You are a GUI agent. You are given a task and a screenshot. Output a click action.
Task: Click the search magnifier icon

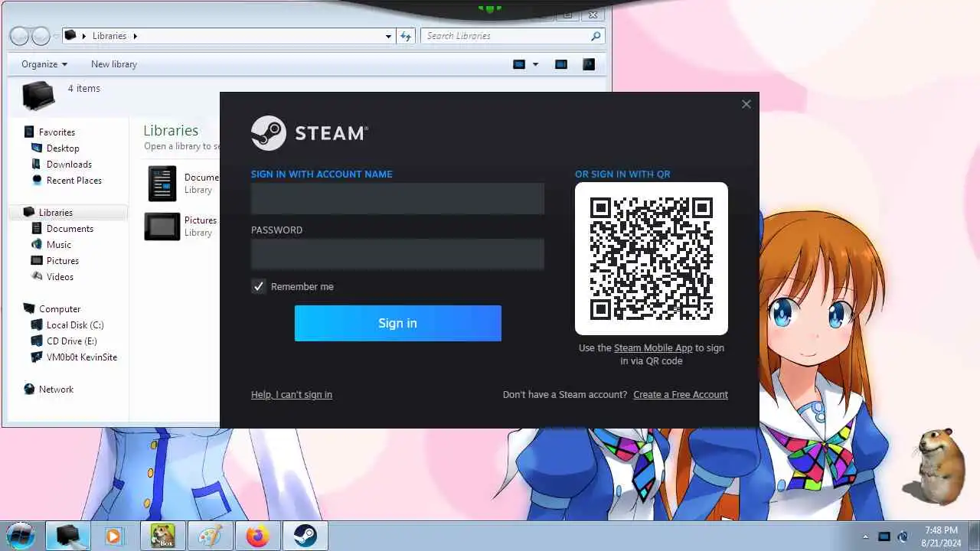click(596, 36)
